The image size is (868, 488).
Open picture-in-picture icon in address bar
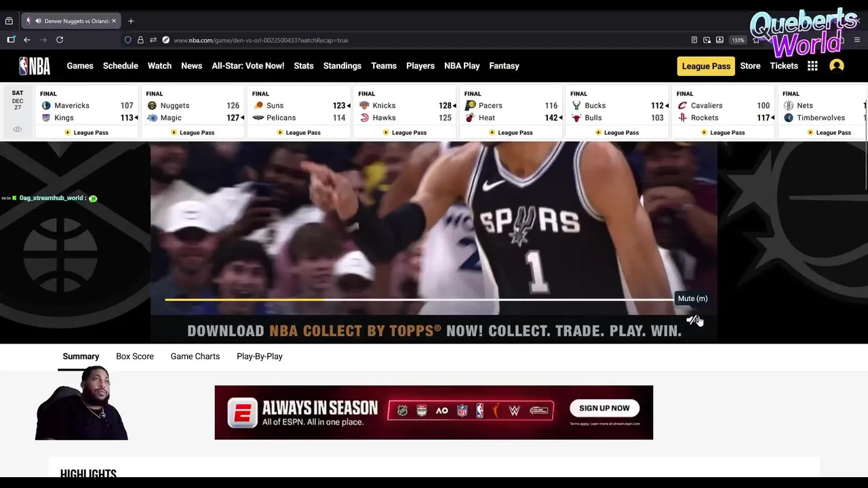707,40
